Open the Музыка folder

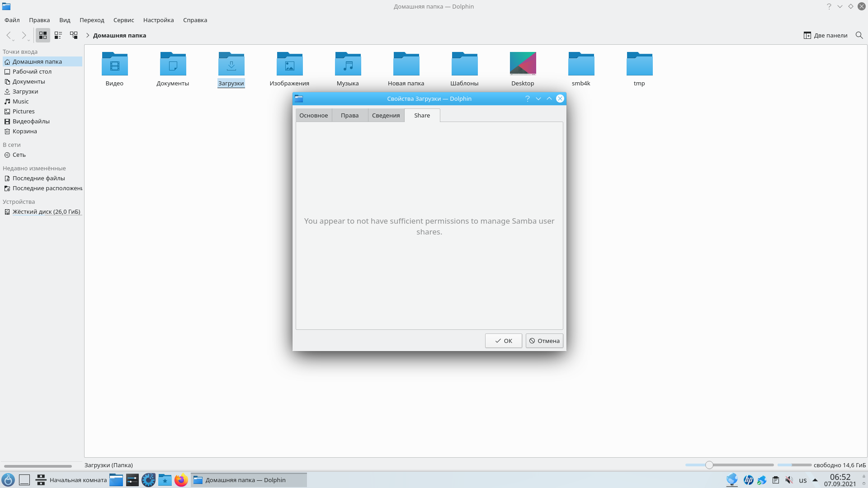click(x=348, y=64)
